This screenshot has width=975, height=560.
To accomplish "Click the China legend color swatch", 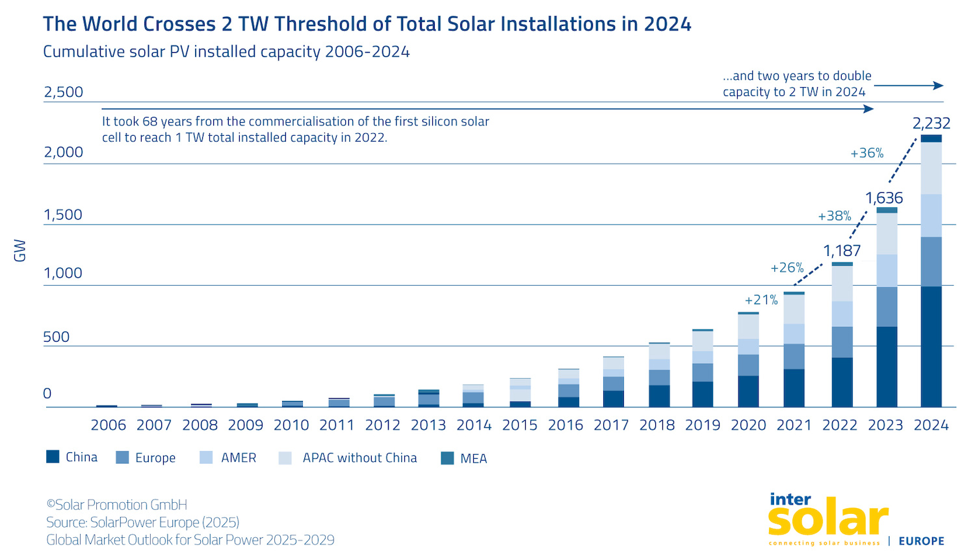I will point(53,457).
